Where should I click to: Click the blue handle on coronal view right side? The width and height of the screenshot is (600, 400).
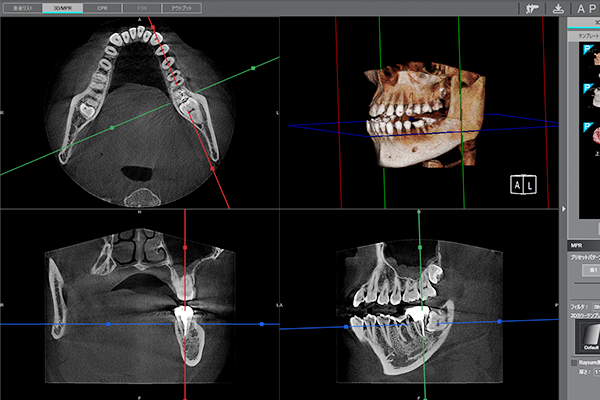pos(262,324)
